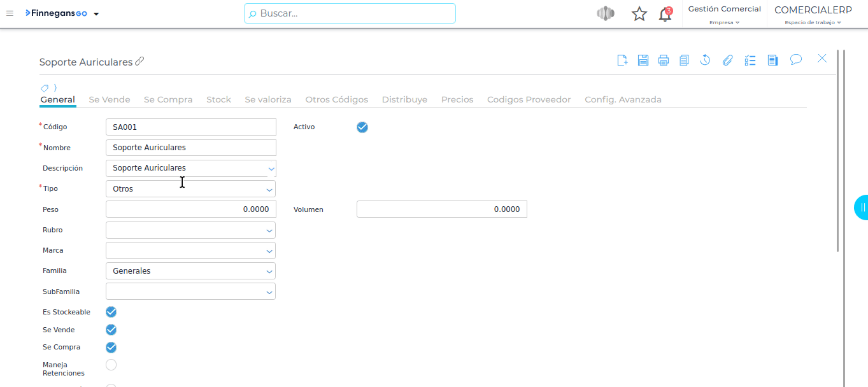868x387 pixels.
Task: Switch to the Stock tab
Action: (218, 100)
